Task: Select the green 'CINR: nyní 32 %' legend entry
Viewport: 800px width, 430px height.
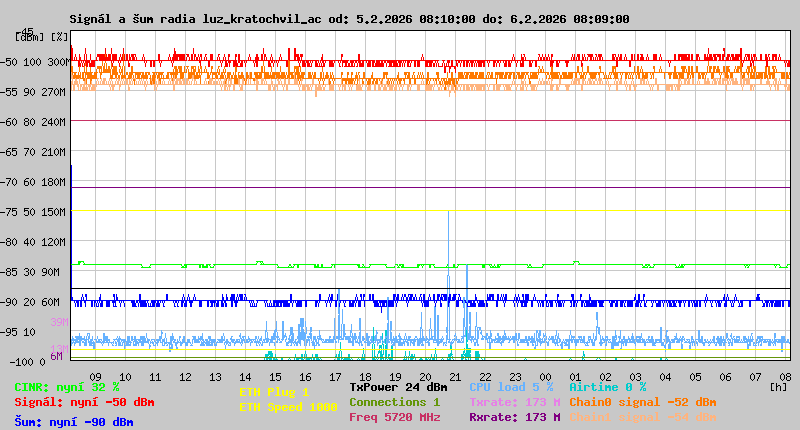Action: 67,388
